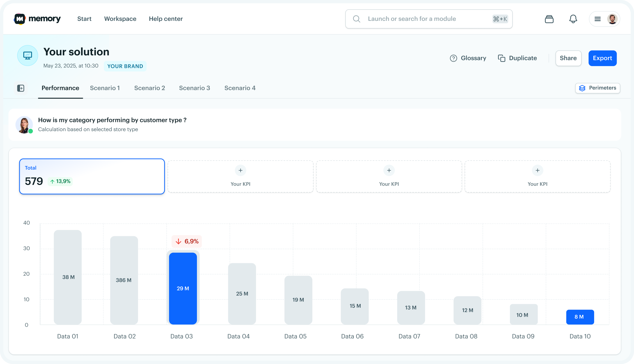Click the monitor solution icon
Viewport: 634px width, 364px height.
[28, 56]
